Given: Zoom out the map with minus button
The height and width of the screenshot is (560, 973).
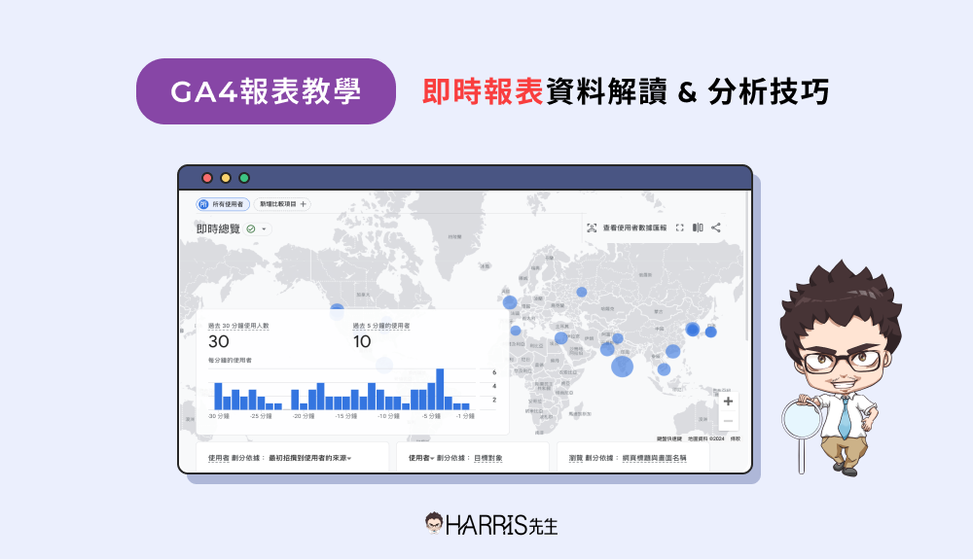Looking at the screenshot, I should (x=728, y=421).
